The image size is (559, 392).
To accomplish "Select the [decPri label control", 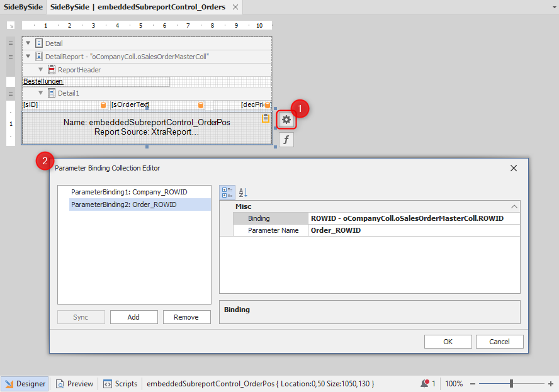I will coord(242,105).
